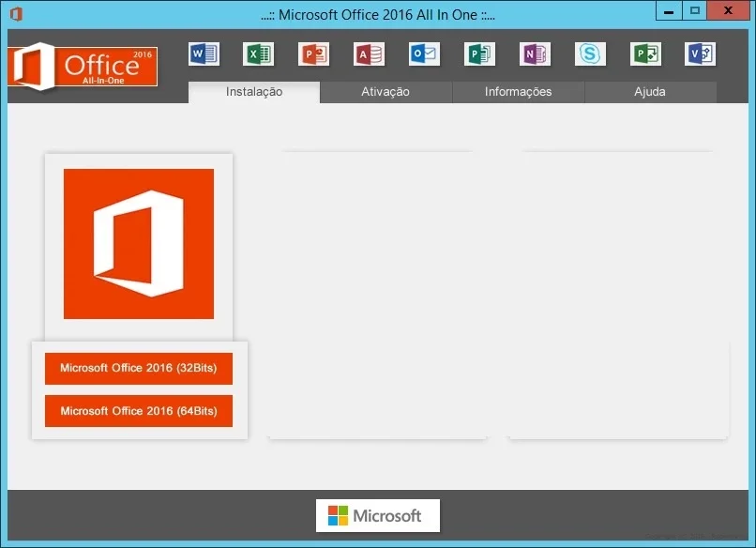Screen dimensions: 756x548
Task: Select the Skype for Business icon
Action: [x=590, y=54]
